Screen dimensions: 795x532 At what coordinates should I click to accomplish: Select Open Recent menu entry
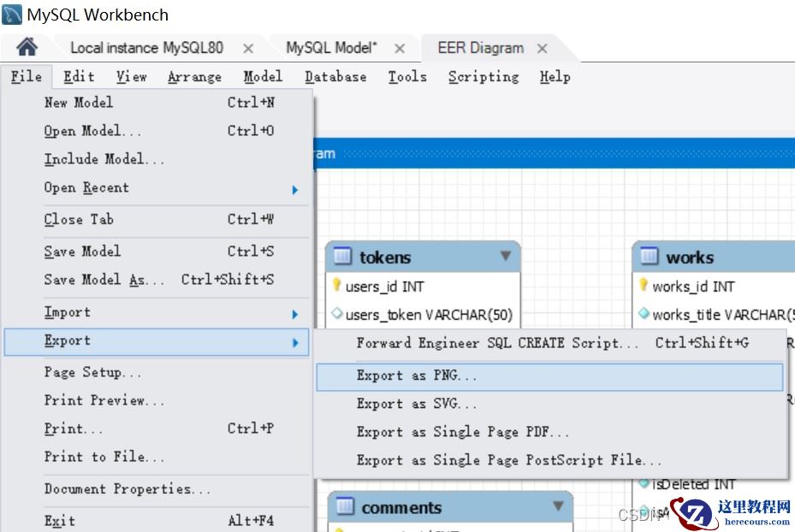pyautogui.click(x=157, y=188)
